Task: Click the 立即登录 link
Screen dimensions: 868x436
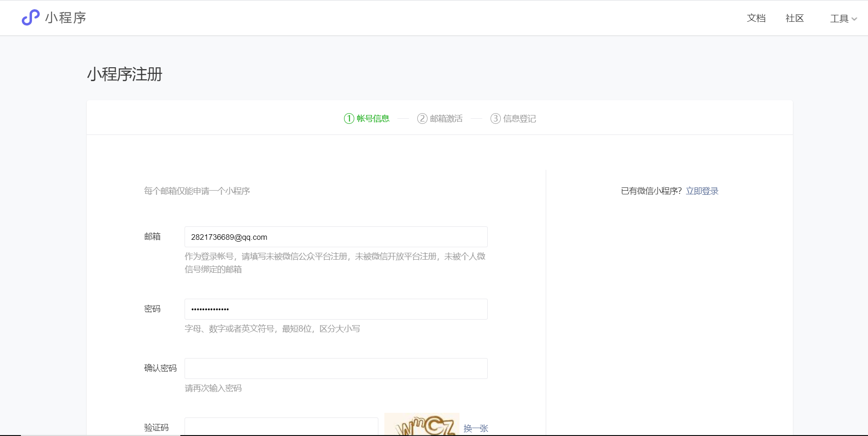Action: click(x=702, y=191)
